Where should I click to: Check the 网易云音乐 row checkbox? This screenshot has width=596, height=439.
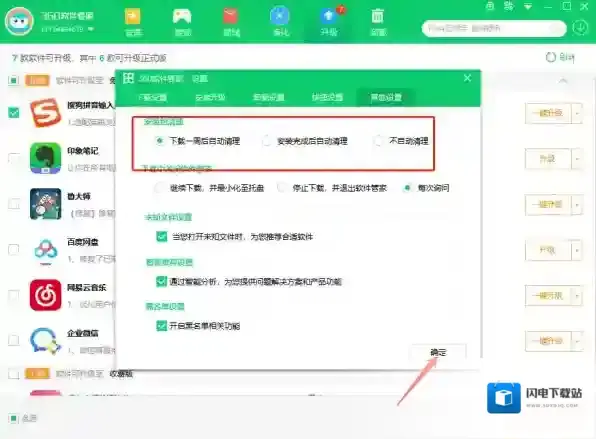pyautogui.click(x=14, y=295)
